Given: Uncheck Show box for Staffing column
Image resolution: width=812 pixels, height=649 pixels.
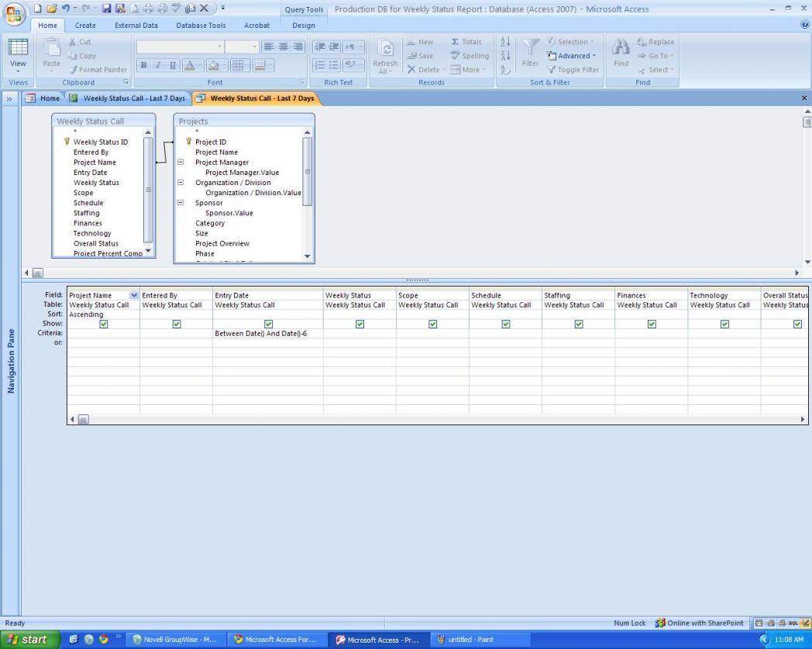Looking at the screenshot, I should [579, 324].
